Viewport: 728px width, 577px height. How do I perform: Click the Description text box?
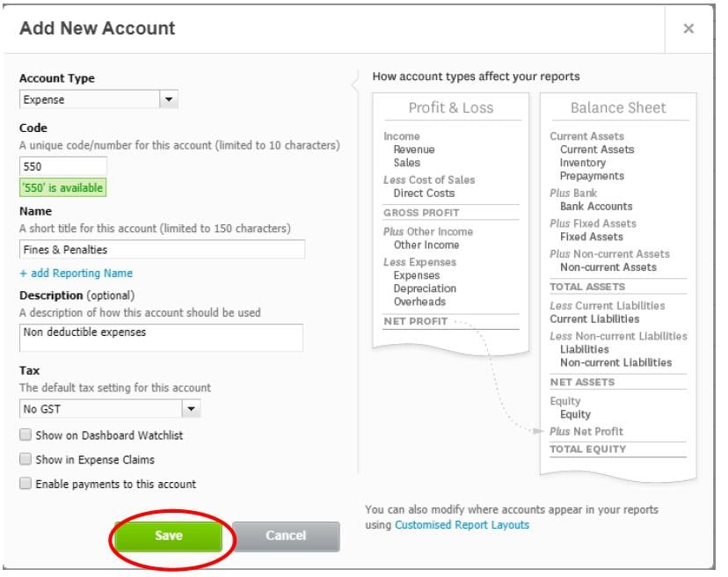(161, 338)
